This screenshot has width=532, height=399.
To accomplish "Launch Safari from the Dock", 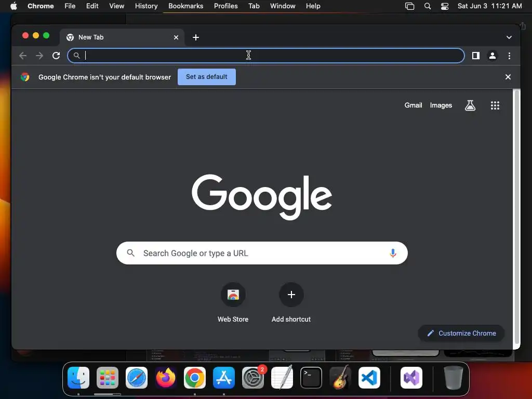I will (x=137, y=378).
